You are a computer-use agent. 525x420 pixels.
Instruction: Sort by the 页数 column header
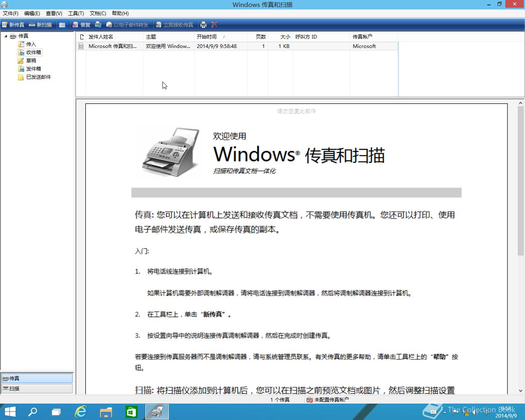pyautogui.click(x=258, y=37)
